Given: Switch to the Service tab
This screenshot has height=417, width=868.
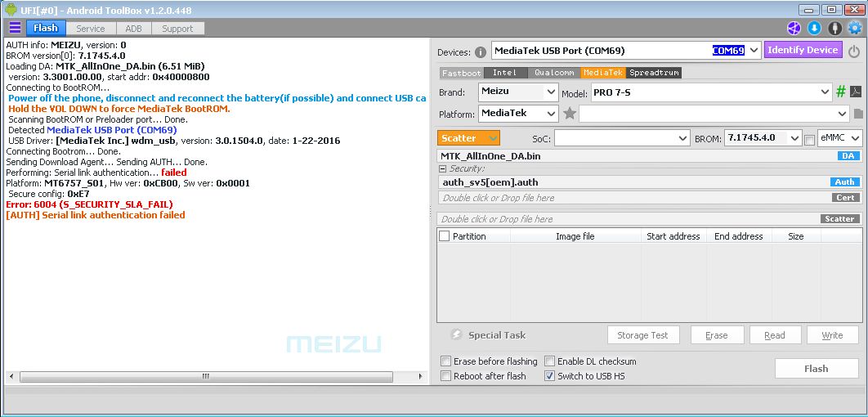Looking at the screenshot, I should click(90, 29).
